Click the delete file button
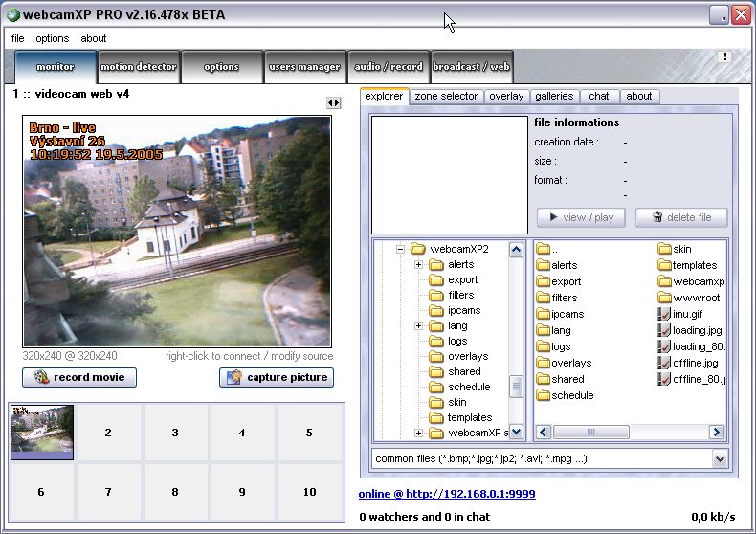The image size is (756, 534). coord(681,217)
